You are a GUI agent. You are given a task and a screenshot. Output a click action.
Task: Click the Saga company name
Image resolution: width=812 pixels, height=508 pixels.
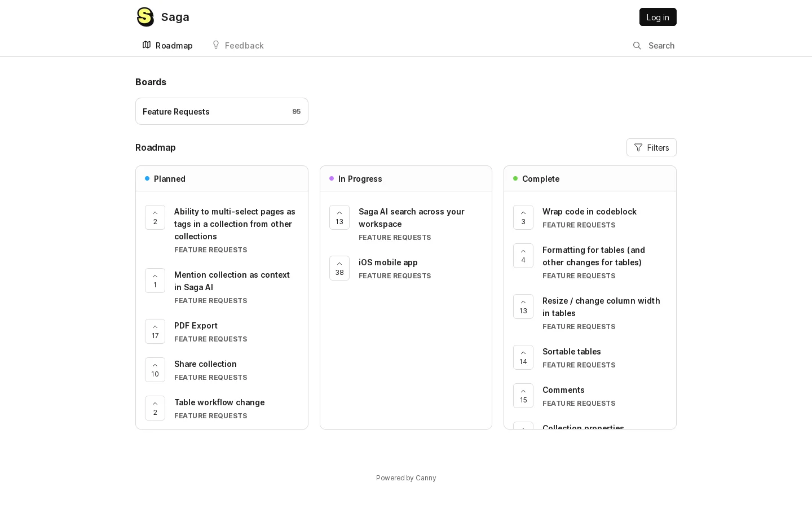175,17
